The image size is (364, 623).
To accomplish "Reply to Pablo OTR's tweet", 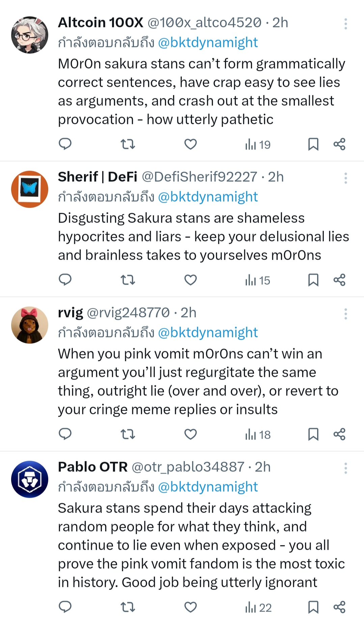I will pos(65,607).
